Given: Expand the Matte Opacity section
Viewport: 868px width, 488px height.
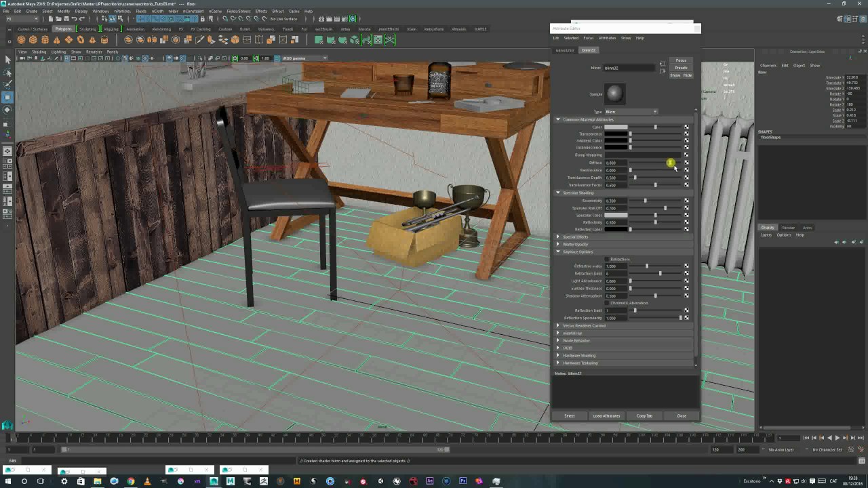Looking at the screenshot, I should point(558,244).
